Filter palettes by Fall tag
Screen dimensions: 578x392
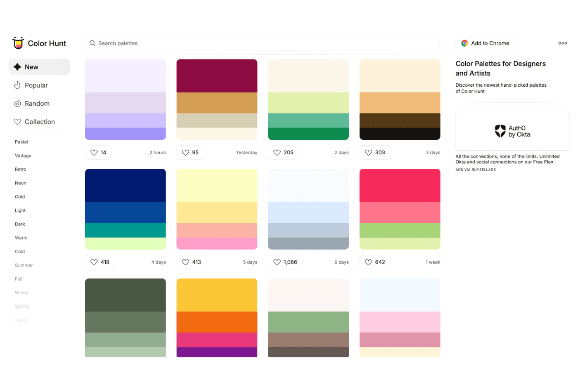coord(19,279)
